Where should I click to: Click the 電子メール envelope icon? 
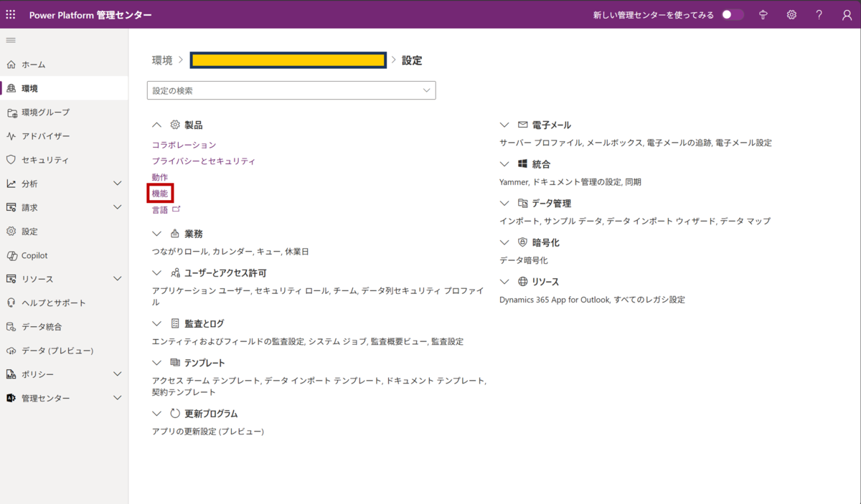pyautogui.click(x=522, y=125)
